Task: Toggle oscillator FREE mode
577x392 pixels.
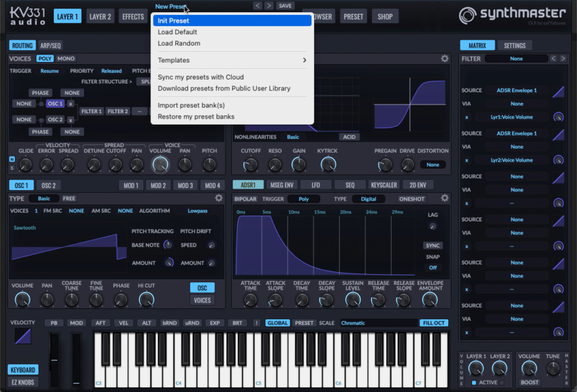Action: pyautogui.click(x=69, y=199)
